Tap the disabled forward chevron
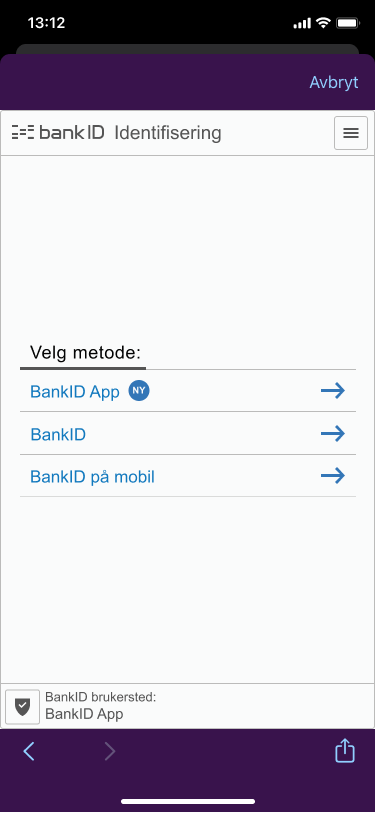 (x=110, y=751)
